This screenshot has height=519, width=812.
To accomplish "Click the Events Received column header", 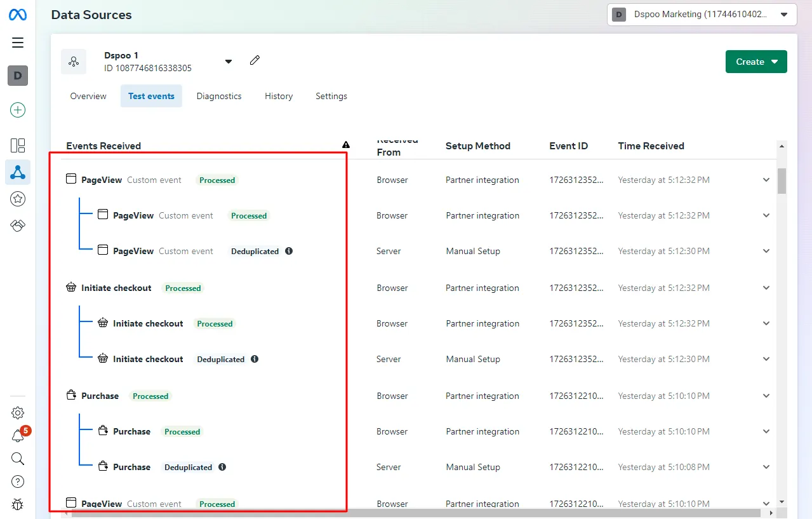I will (x=103, y=145).
